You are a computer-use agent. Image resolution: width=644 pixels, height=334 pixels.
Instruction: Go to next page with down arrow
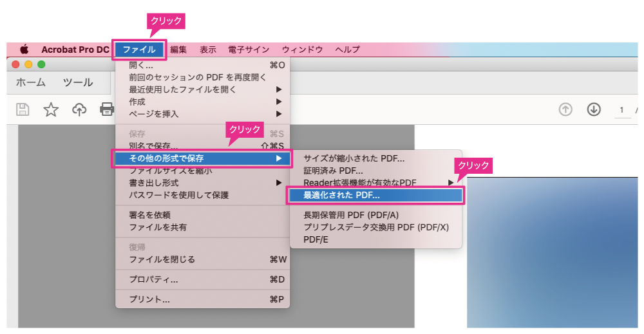pyautogui.click(x=594, y=109)
